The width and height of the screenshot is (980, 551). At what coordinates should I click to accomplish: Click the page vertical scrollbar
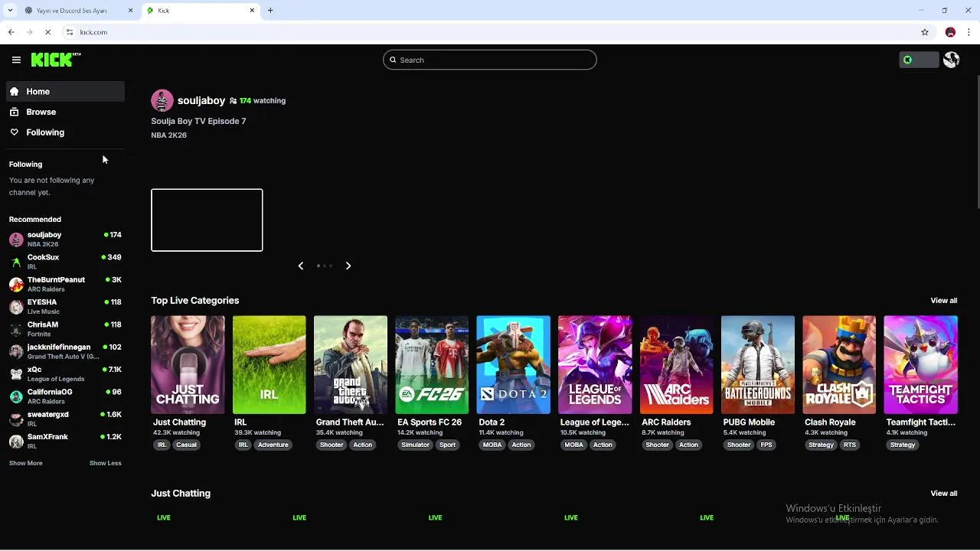coord(977,142)
